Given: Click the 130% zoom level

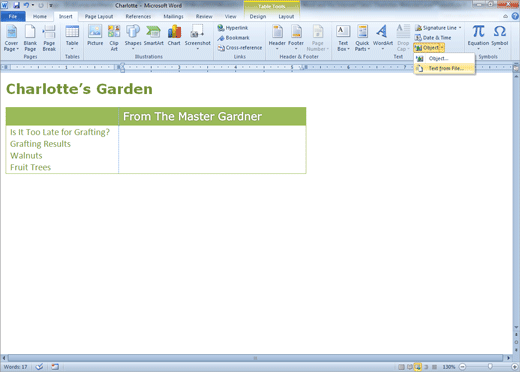Looking at the screenshot, I should tap(449, 367).
